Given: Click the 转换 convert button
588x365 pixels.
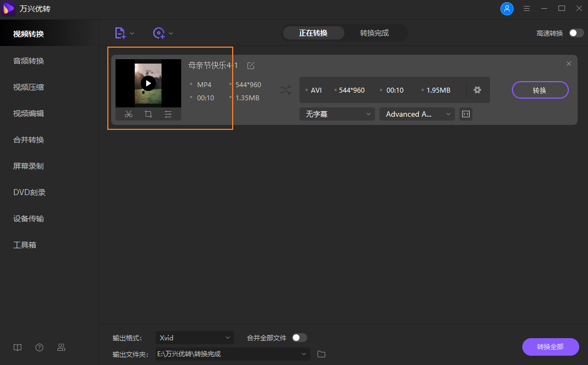Looking at the screenshot, I should tap(540, 90).
